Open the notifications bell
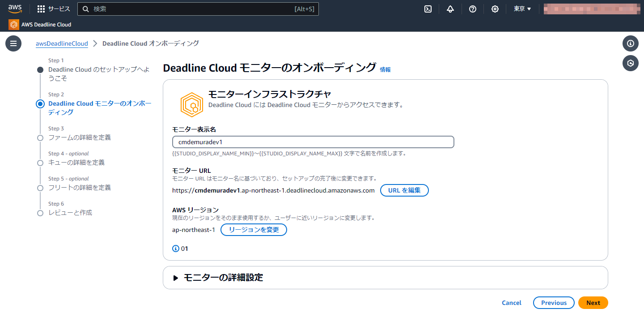 coord(450,9)
